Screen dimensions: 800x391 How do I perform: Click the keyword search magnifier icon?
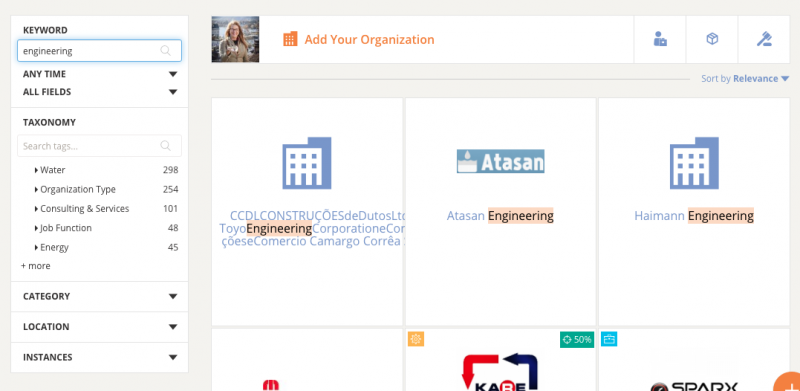click(165, 51)
